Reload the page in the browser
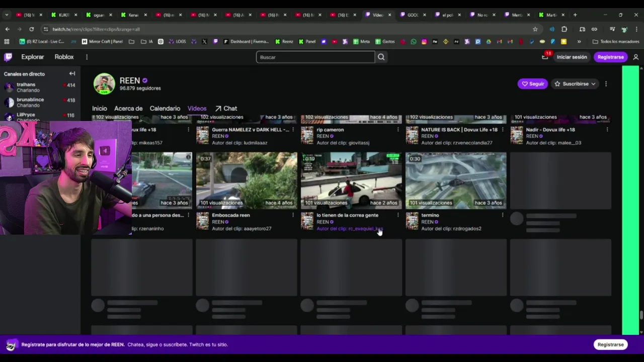 [x=32, y=29]
